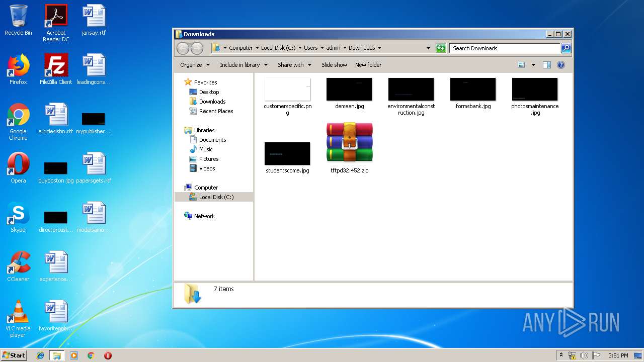Expand the address bar history dropdown

pyautogui.click(x=428, y=48)
